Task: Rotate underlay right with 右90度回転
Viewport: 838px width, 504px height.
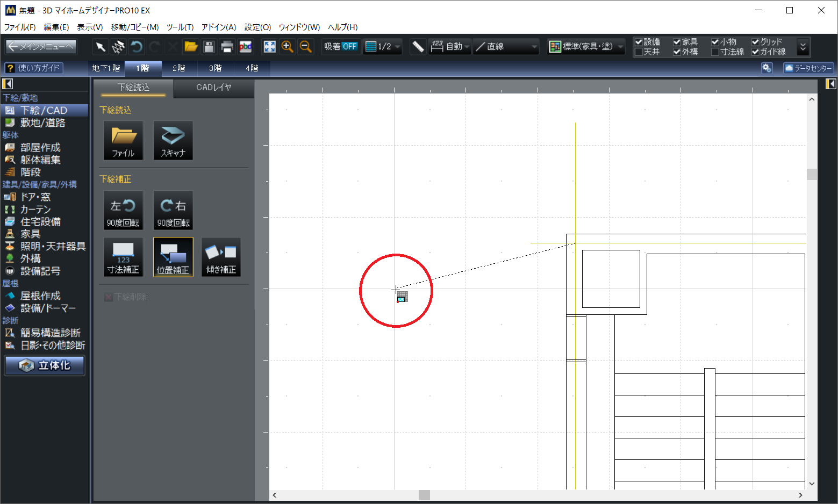Action: click(x=173, y=211)
